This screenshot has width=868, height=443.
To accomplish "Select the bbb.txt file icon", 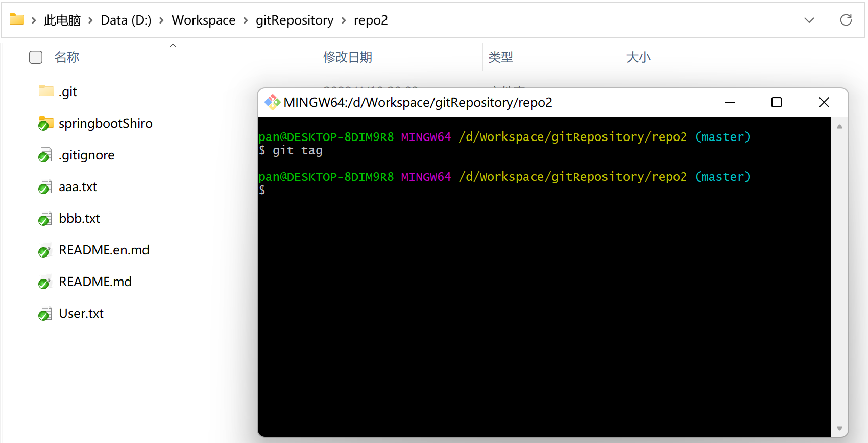I will (x=45, y=218).
